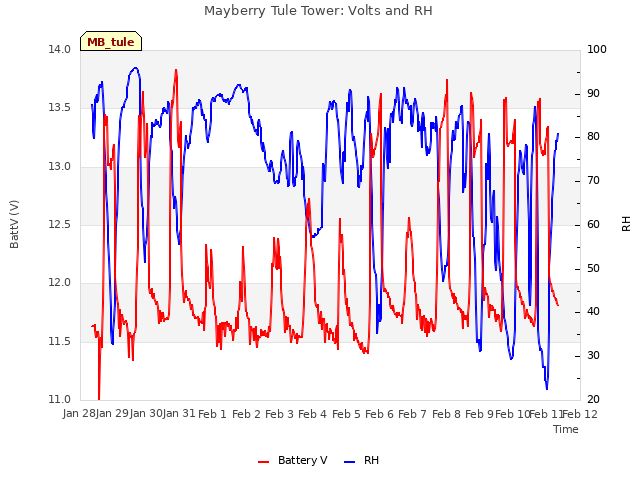Click the 80 right axis value
640x480 pixels.
point(593,137)
